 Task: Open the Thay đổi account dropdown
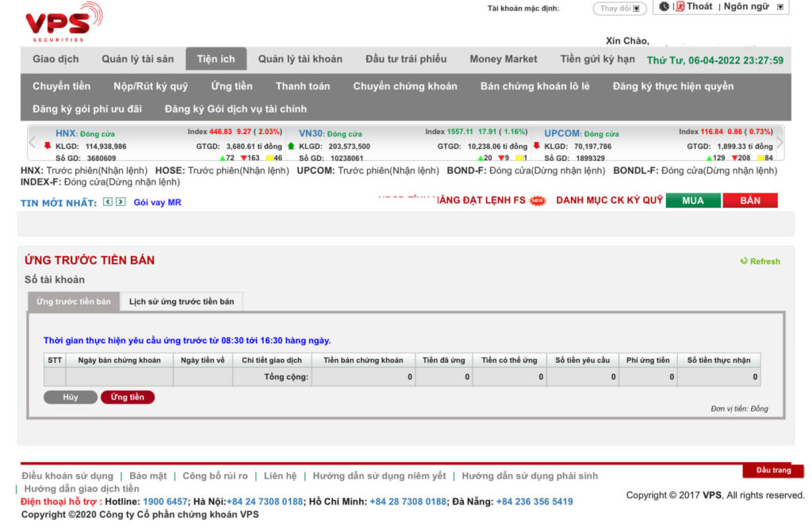(x=620, y=8)
